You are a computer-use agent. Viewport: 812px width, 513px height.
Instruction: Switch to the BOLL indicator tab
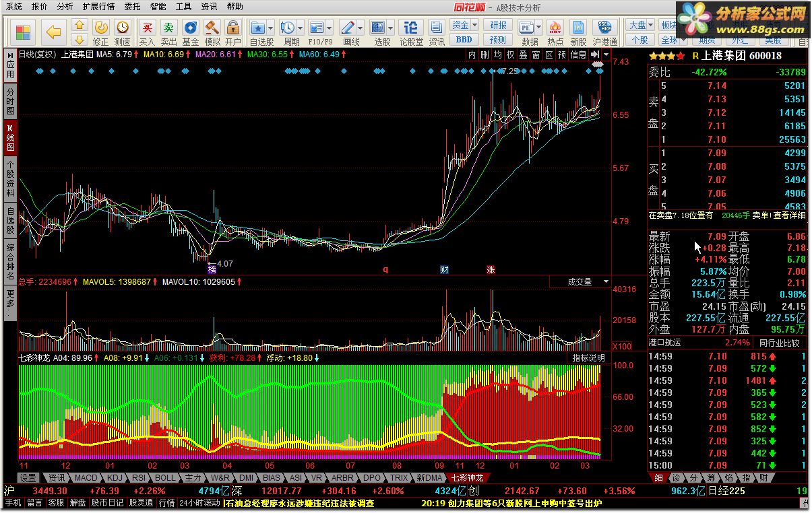(165, 477)
